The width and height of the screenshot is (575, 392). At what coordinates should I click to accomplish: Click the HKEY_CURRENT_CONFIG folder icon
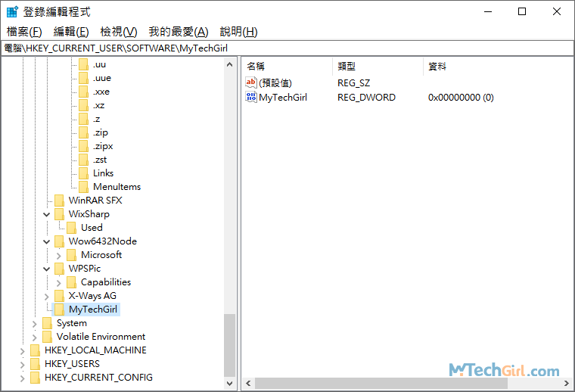(x=35, y=378)
